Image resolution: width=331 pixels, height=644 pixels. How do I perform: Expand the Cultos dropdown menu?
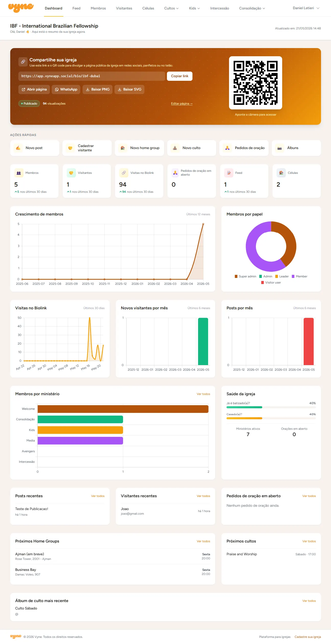click(x=172, y=8)
